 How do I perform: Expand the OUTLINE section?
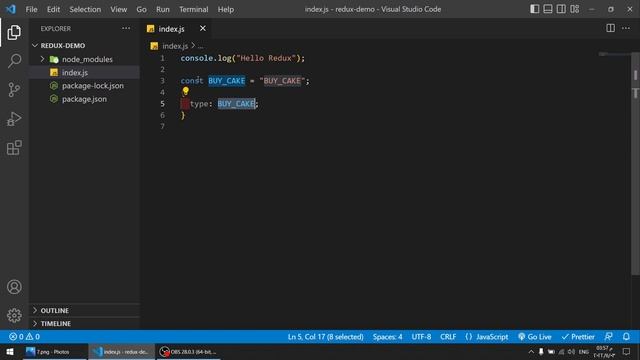(x=84, y=311)
